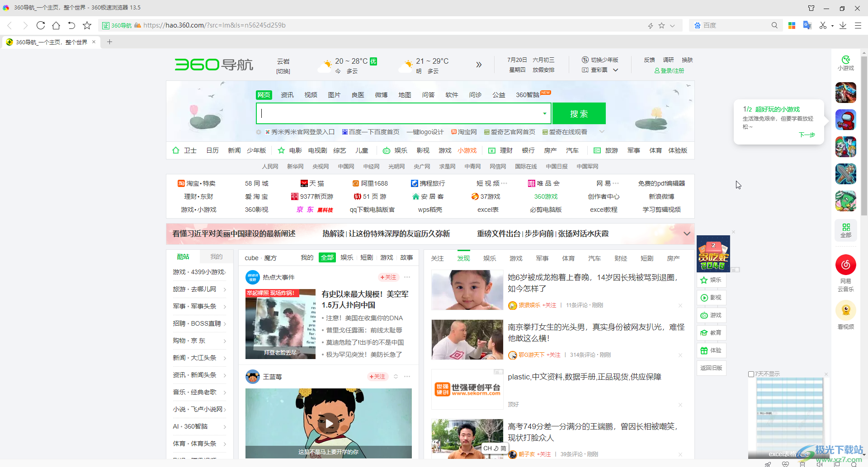Screen dimensions: 868x467
Task: Expand 短视频 more dots
Action: 504,183
